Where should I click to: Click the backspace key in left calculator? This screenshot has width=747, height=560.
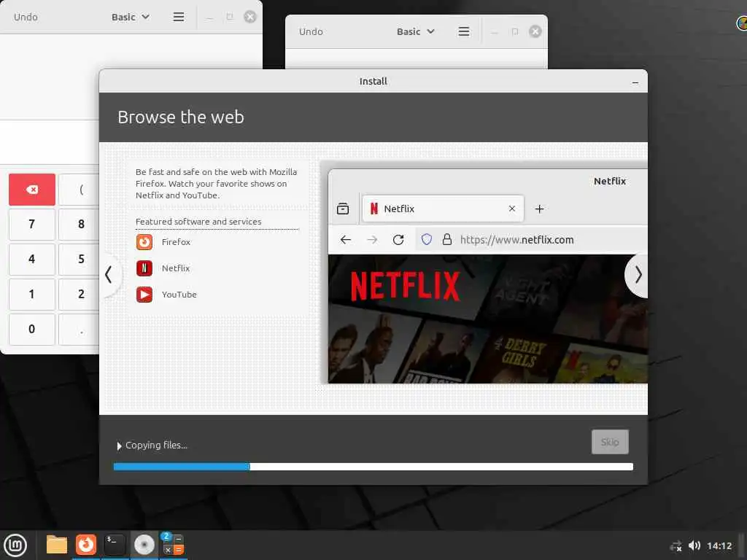point(32,190)
